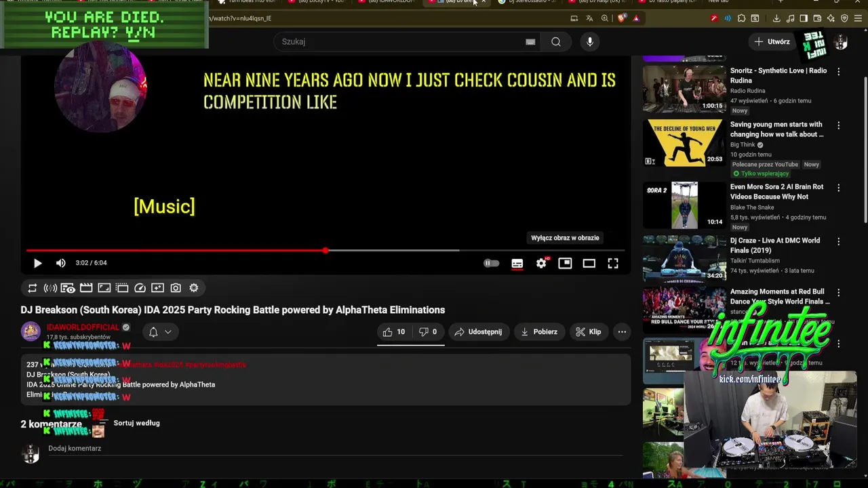Turn off picture-in-picture in the player
This screenshot has height=488, width=868.
tap(565, 263)
